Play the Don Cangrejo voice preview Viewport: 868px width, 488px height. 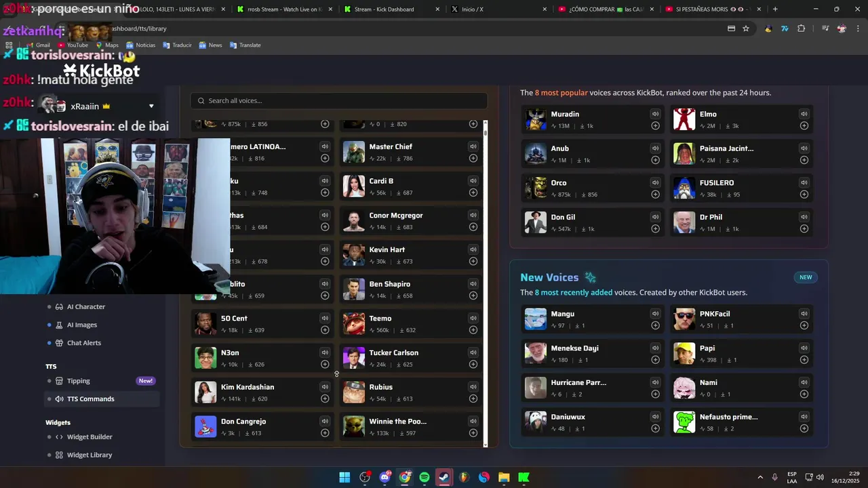pyautogui.click(x=325, y=421)
